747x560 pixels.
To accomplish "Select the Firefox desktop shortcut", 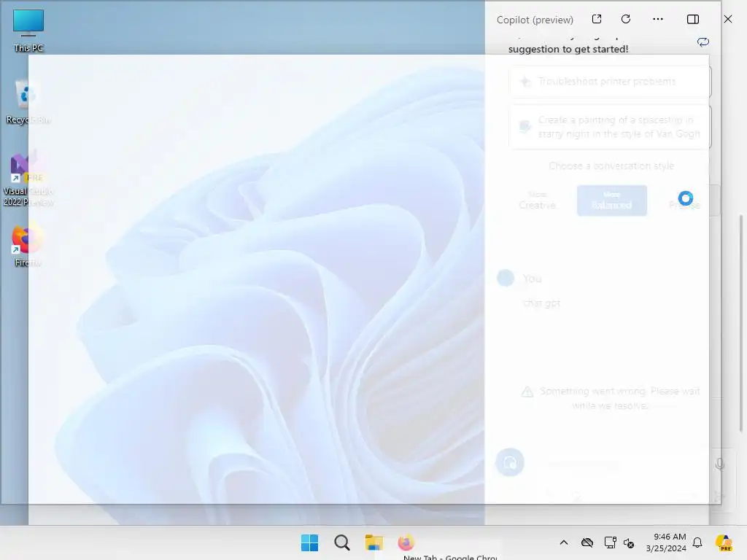I will (x=28, y=246).
